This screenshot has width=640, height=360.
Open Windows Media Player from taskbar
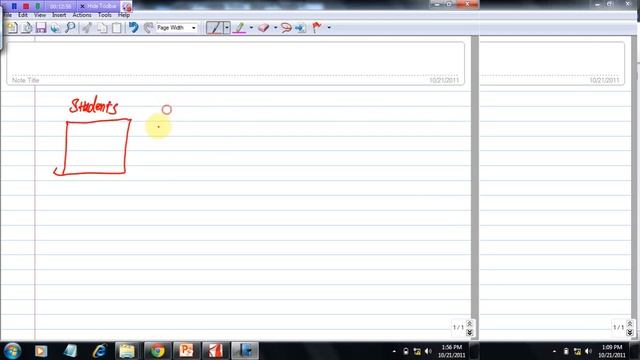point(41,351)
